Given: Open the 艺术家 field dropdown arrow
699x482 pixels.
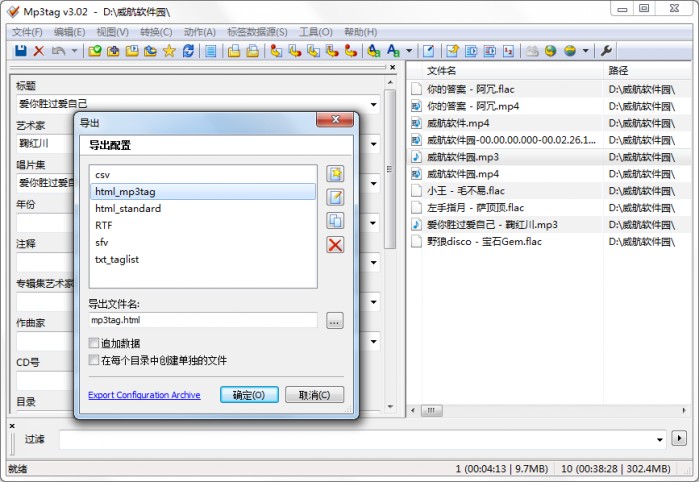Looking at the screenshot, I should pyautogui.click(x=373, y=144).
